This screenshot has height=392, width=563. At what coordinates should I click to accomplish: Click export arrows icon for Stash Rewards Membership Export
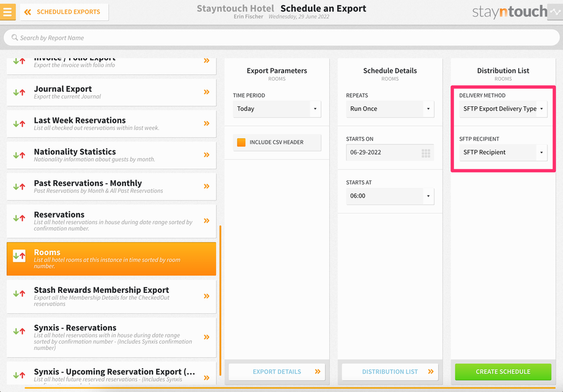(x=20, y=294)
